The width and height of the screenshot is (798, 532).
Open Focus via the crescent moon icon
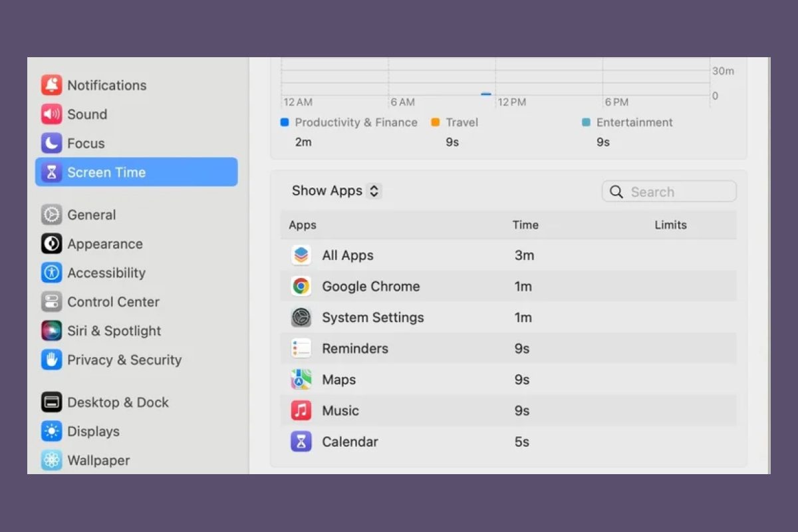coord(51,143)
